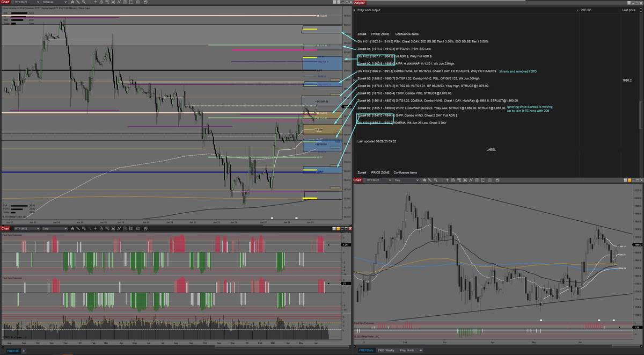The width and height of the screenshot is (644, 355).
Task: Open Daily interval dropdown in bottom-left chart
Action: point(54,229)
